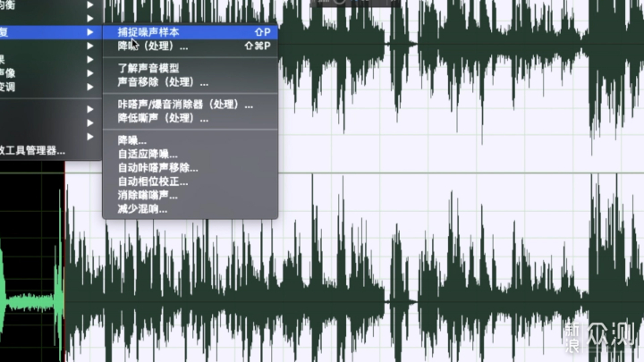Expand the 声像 submenu arrow
The height and width of the screenshot is (362, 644).
click(89, 73)
